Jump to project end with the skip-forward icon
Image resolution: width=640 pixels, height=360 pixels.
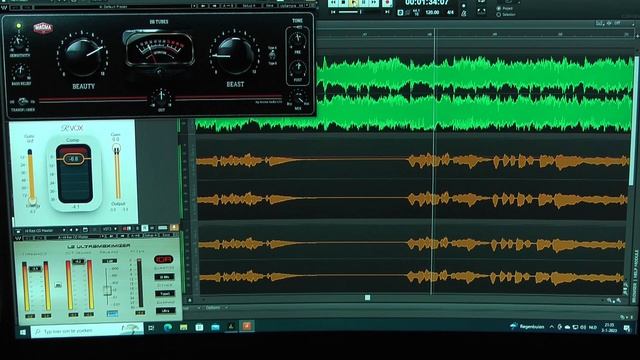pyautogui.click(x=387, y=12)
